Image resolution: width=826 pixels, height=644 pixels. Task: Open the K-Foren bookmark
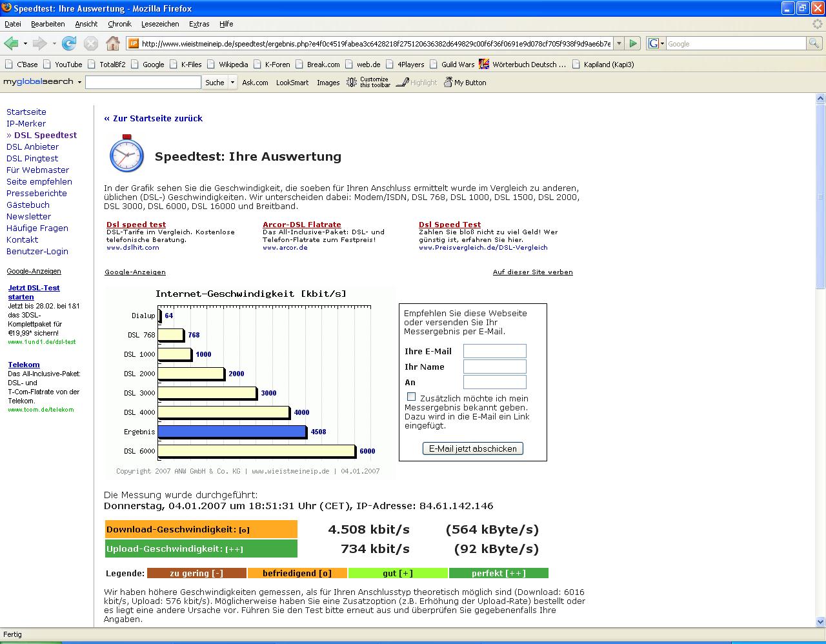click(x=272, y=65)
